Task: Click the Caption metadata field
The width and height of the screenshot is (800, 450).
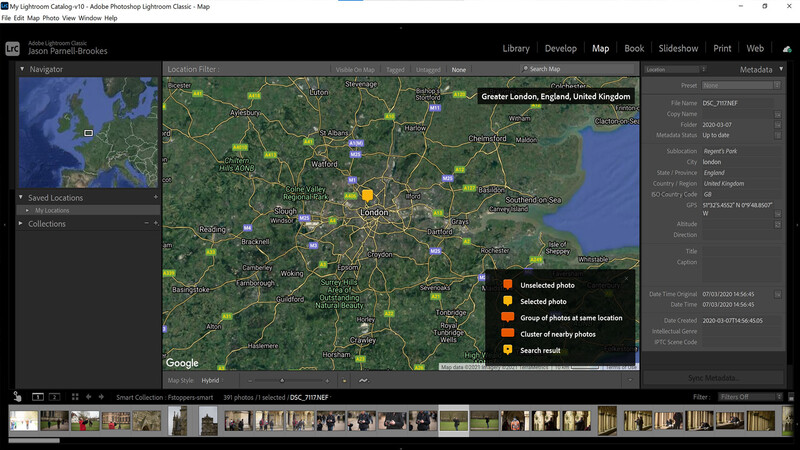Action: point(741,270)
